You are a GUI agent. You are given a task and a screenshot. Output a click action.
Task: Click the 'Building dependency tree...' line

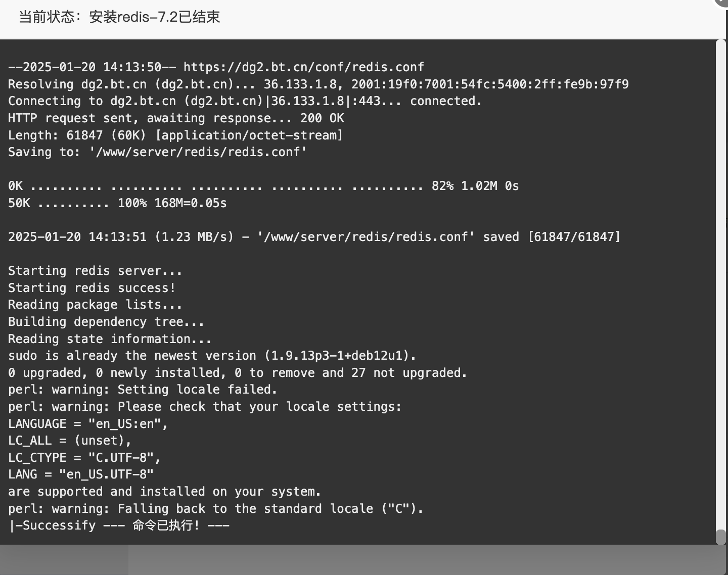coord(106,322)
